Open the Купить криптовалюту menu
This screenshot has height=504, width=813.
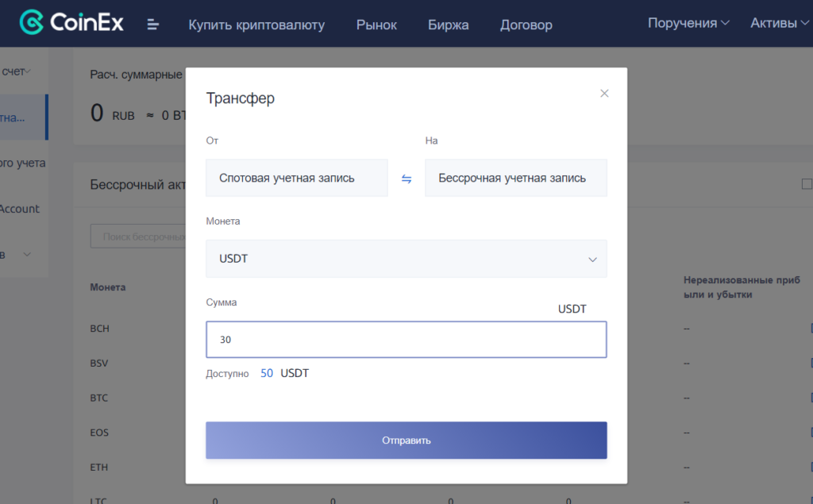click(x=254, y=25)
